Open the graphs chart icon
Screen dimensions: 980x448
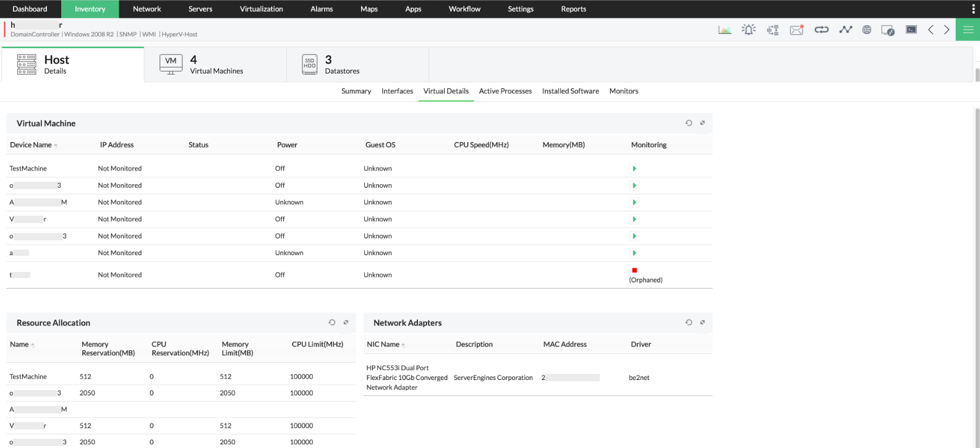pyautogui.click(x=725, y=30)
